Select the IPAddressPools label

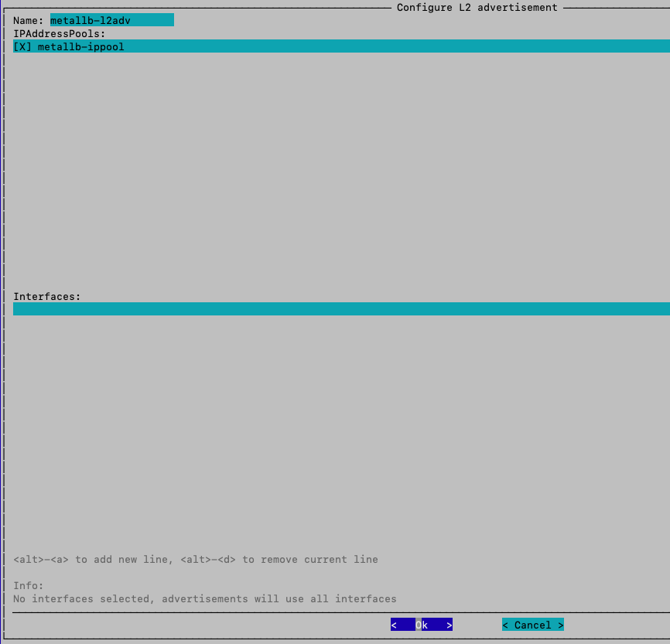[x=60, y=34]
